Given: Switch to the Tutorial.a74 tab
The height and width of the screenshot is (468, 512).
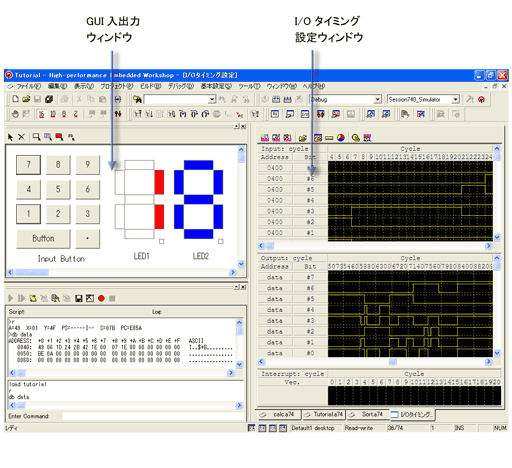Looking at the screenshot, I should [x=323, y=414].
